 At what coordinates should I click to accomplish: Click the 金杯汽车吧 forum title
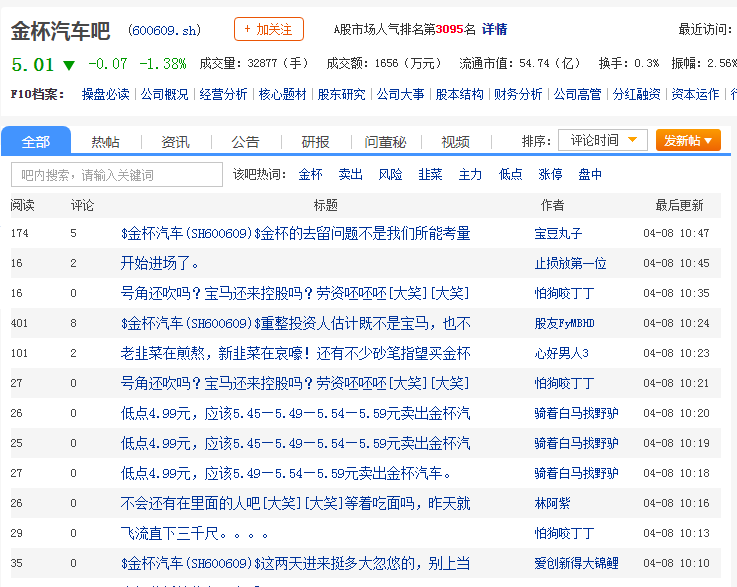pyautogui.click(x=61, y=31)
